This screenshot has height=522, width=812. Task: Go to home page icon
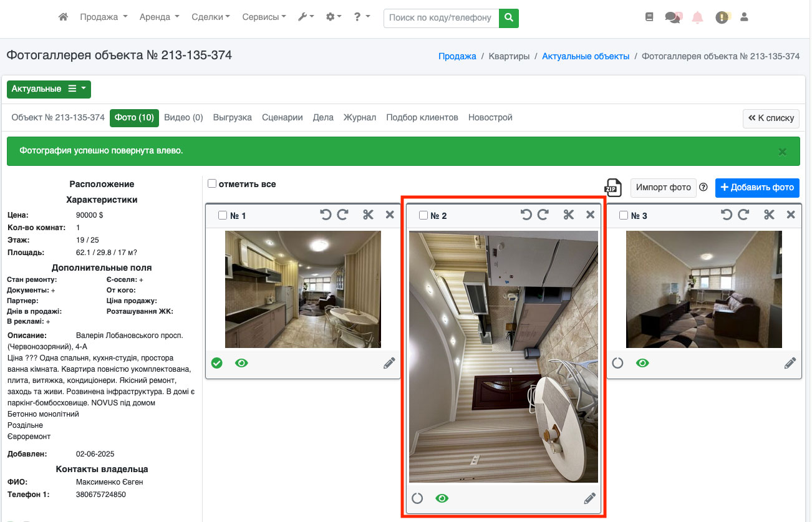(63, 17)
